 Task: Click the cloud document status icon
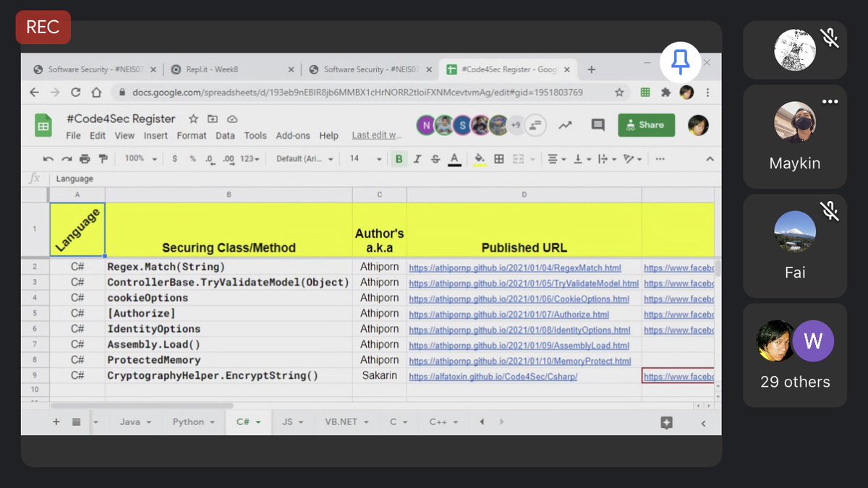[x=232, y=119]
